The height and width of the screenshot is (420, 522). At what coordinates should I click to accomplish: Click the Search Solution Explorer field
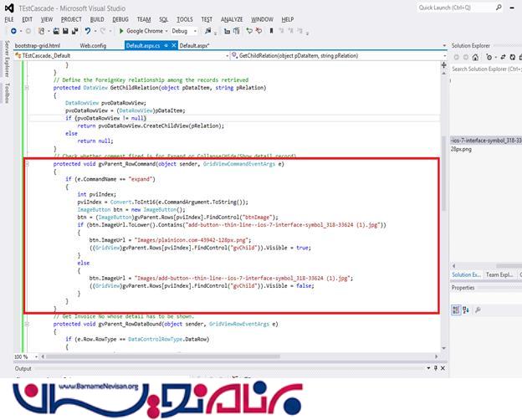tap(485, 69)
